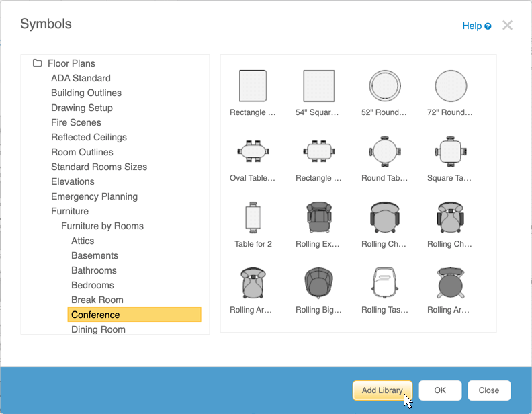Screen dimensions: 532x414
Task: Open the Basements furniture library
Action: coord(95,255)
